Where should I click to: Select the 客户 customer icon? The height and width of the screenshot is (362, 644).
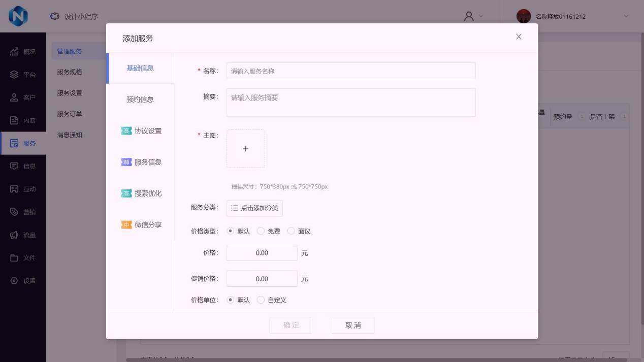[x=14, y=97]
